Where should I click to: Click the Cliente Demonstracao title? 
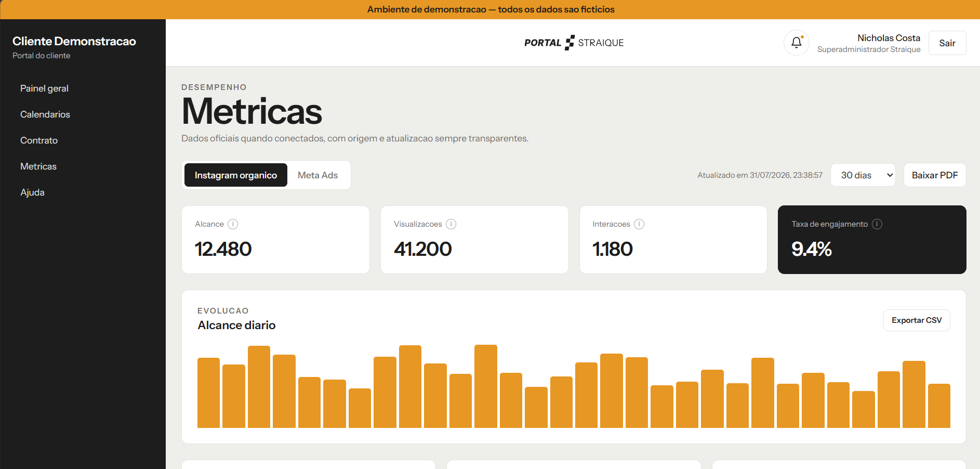click(x=74, y=41)
